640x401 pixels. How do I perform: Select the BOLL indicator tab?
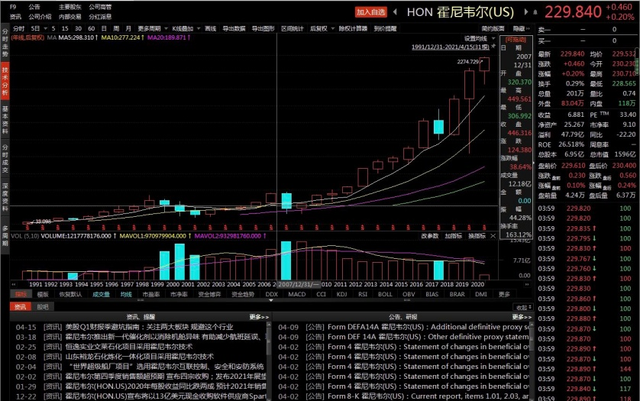(384, 294)
